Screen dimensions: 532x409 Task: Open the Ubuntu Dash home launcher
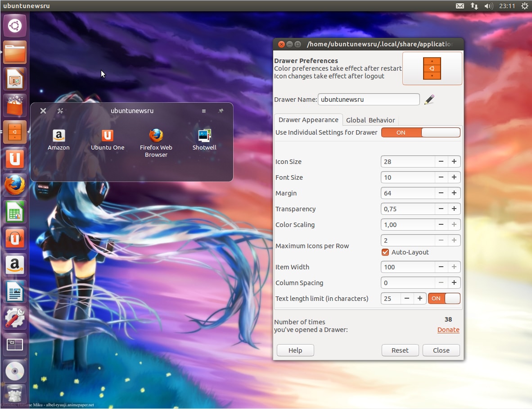click(15, 26)
